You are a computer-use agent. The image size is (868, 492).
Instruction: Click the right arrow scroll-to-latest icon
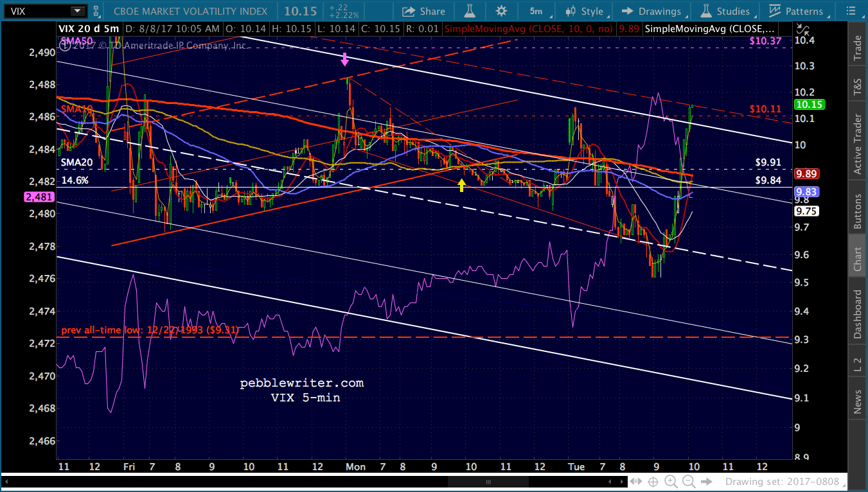[x=707, y=481]
